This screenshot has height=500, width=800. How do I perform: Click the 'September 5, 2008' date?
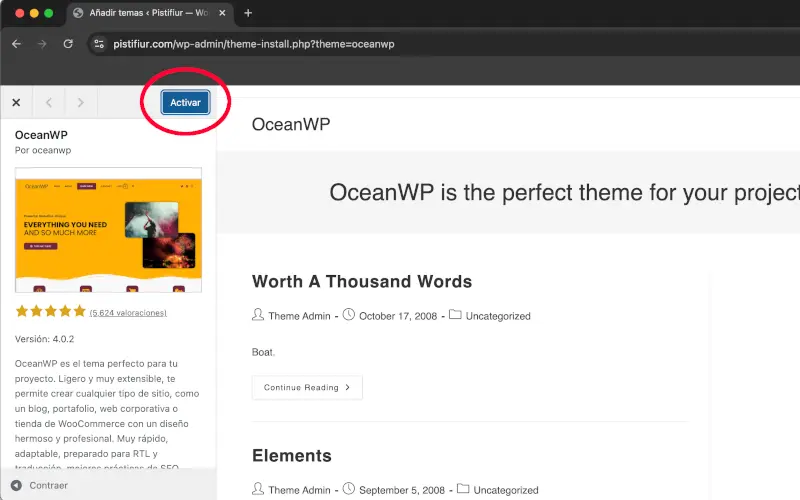point(402,490)
